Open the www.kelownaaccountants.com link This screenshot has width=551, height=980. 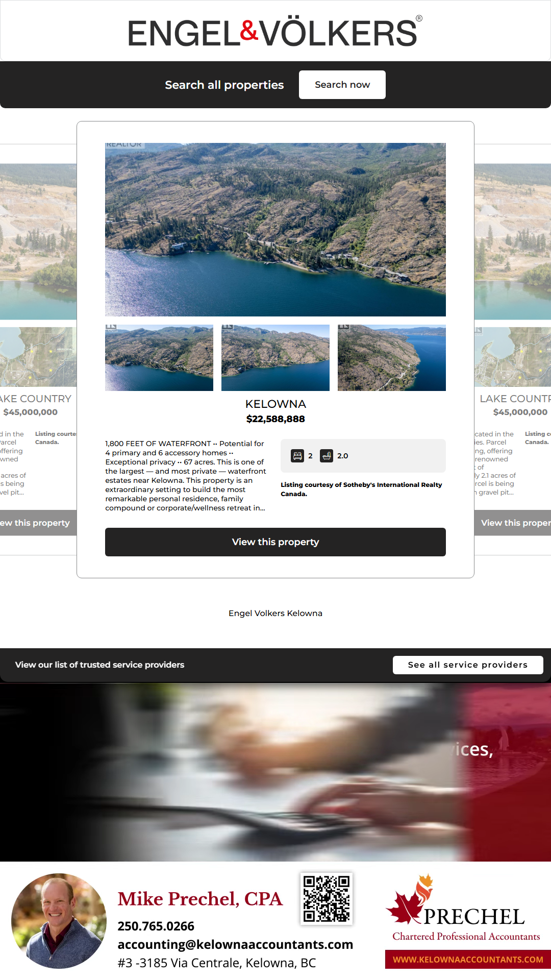tap(468, 960)
